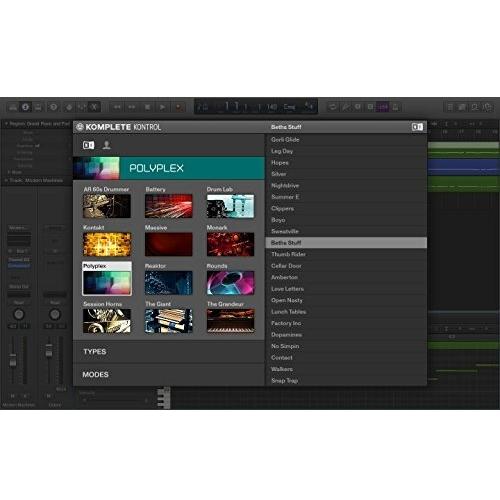Load the Open Nasty preset
Screen dimensions: 500x500
346,300
